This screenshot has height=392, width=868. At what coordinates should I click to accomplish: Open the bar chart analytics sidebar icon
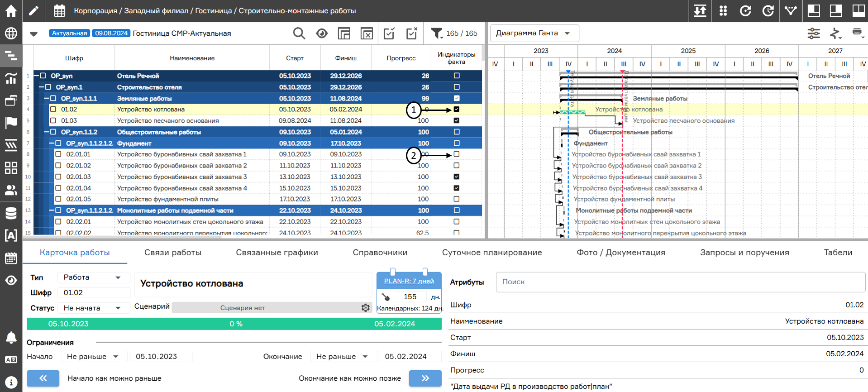pos(11,78)
